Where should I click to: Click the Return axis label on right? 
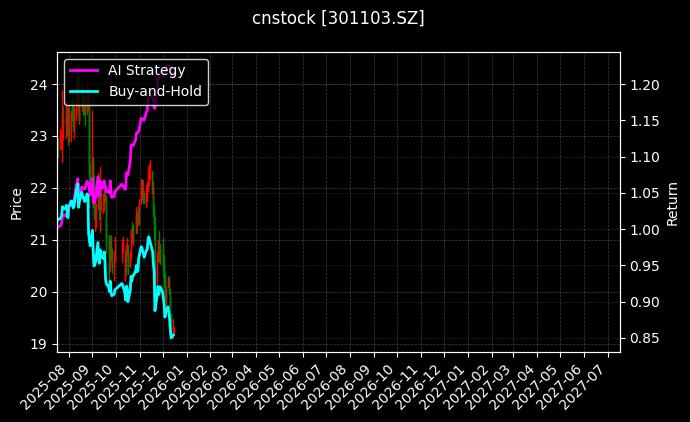[x=672, y=203]
